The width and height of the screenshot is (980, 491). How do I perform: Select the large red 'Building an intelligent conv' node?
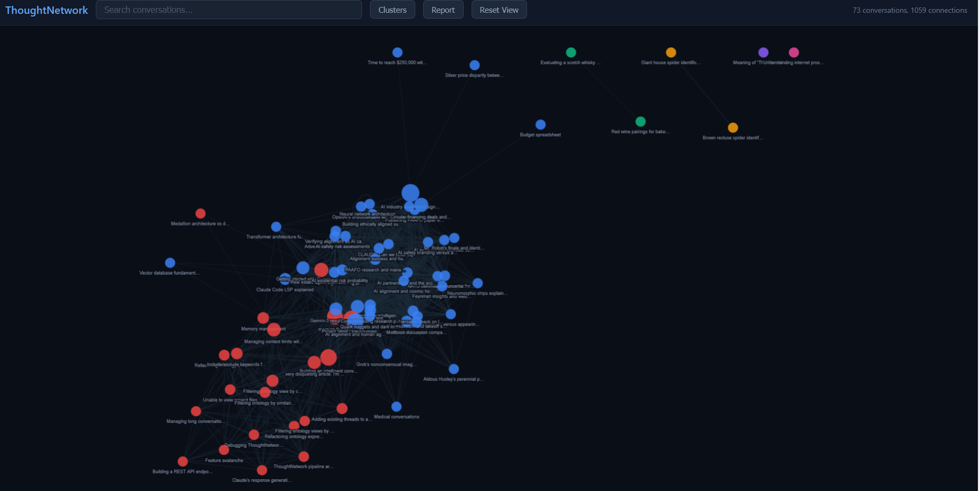328,357
